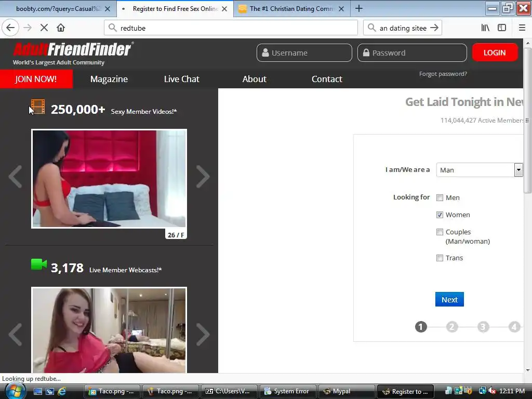This screenshot has height=399, width=532.
Task: Click the scrollbar down arrow
Action: pyautogui.click(x=528, y=370)
